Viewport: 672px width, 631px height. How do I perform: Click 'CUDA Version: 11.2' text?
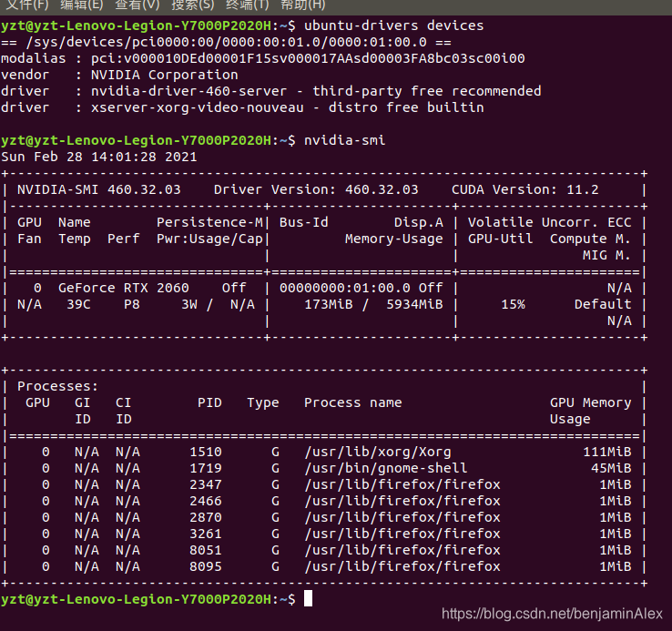click(525, 189)
